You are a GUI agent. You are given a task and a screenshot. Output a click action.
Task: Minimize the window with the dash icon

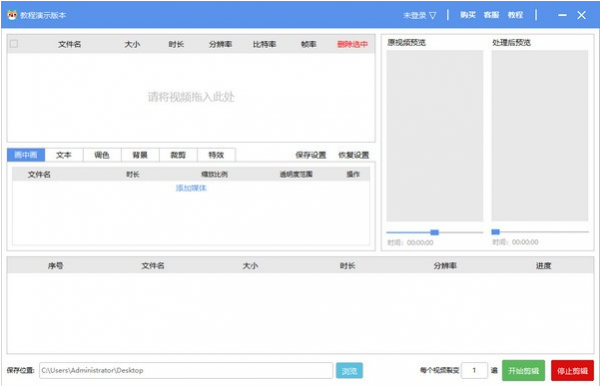pyautogui.click(x=562, y=15)
